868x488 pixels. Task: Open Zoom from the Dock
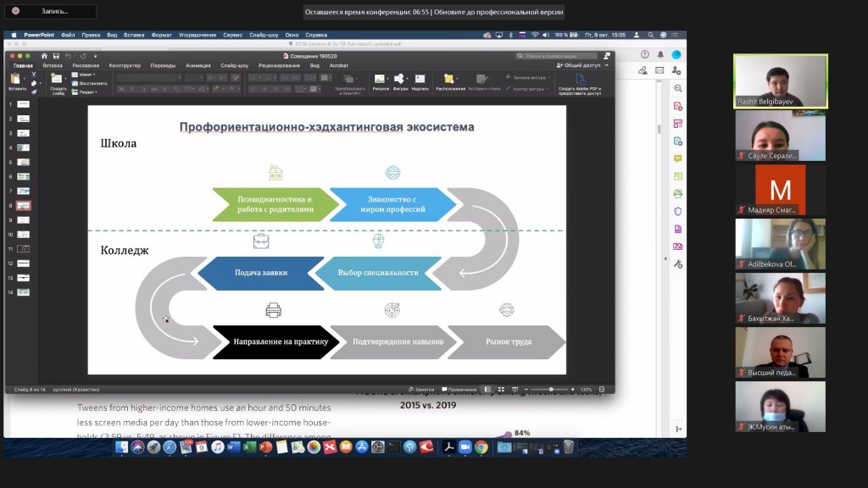click(x=465, y=447)
